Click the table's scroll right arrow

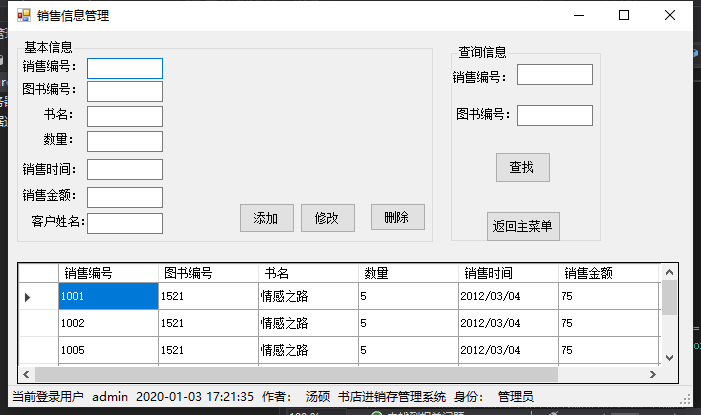653,374
